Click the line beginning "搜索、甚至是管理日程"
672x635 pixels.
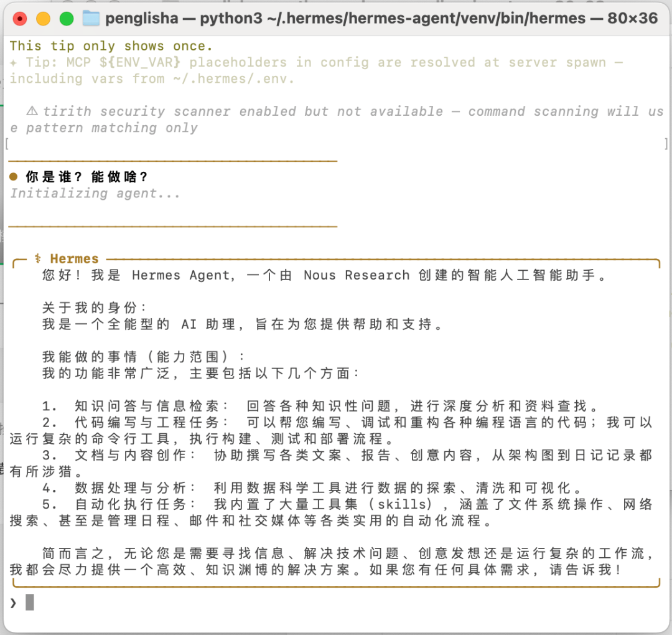(251, 520)
